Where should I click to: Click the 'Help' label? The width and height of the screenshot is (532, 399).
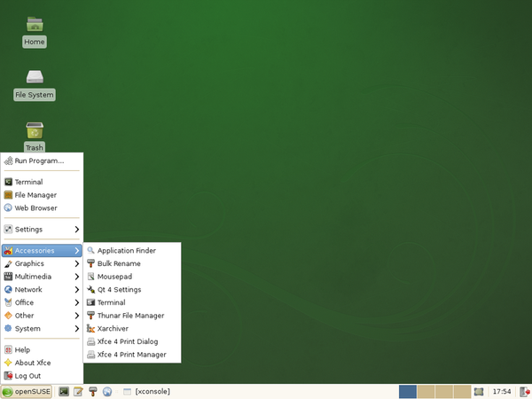click(22, 350)
